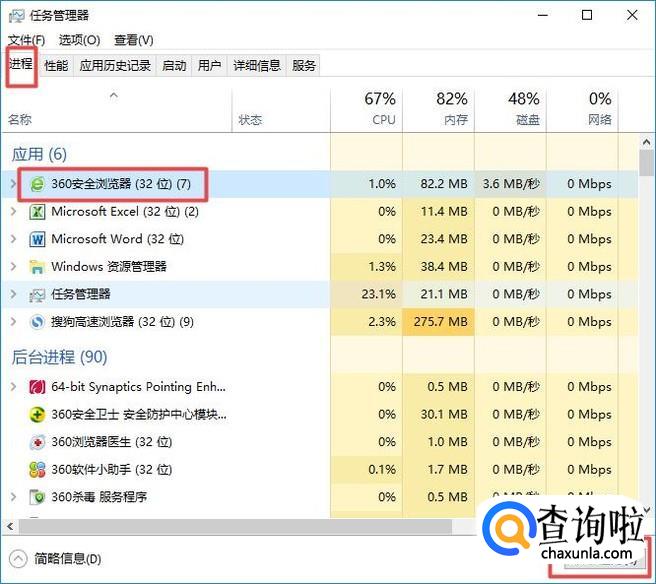Click the horizontal scrollbar left arrow

point(10,526)
